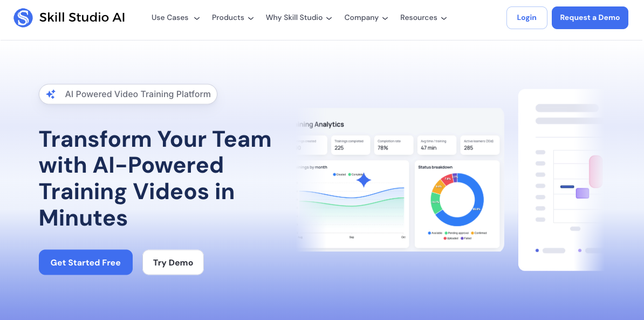Click the orange donut chart segment

pos(438,187)
